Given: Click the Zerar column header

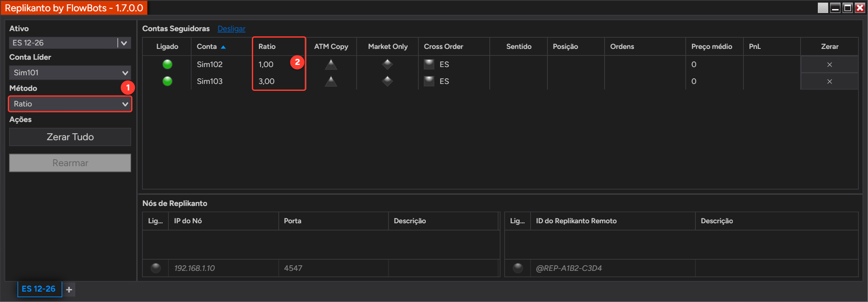Looking at the screenshot, I should pyautogui.click(x=829, y=46).
